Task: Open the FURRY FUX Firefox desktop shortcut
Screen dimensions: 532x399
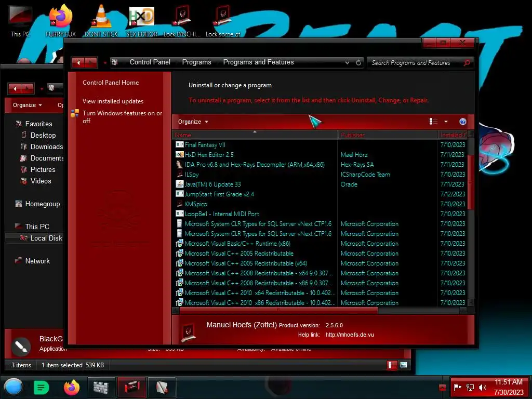Action: tap(60, 20)
